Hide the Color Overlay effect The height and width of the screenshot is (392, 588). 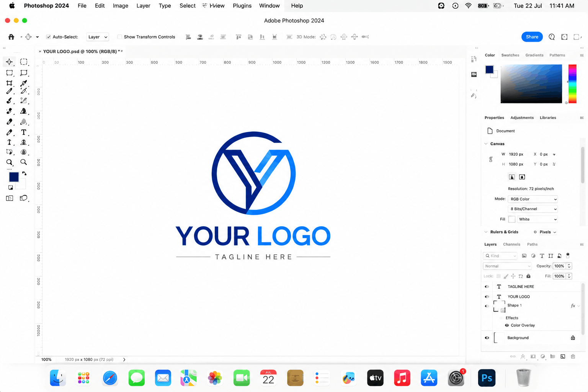tap(507, 325)
